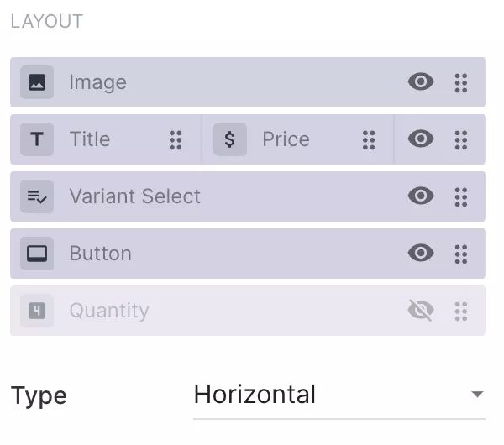The width and height of the screenshot is (504, 445).
Task: Select the Button layout row label
Action: [x=100, y=254]
